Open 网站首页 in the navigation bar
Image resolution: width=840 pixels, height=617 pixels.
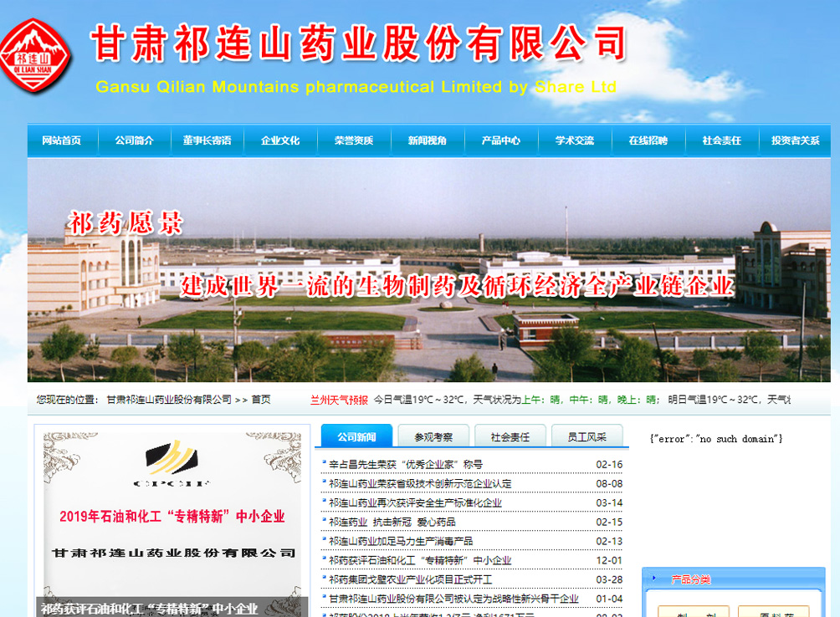point(62,140)
